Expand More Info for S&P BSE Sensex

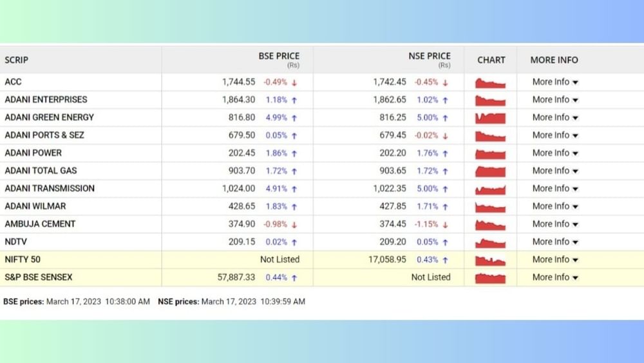point(555,277)
